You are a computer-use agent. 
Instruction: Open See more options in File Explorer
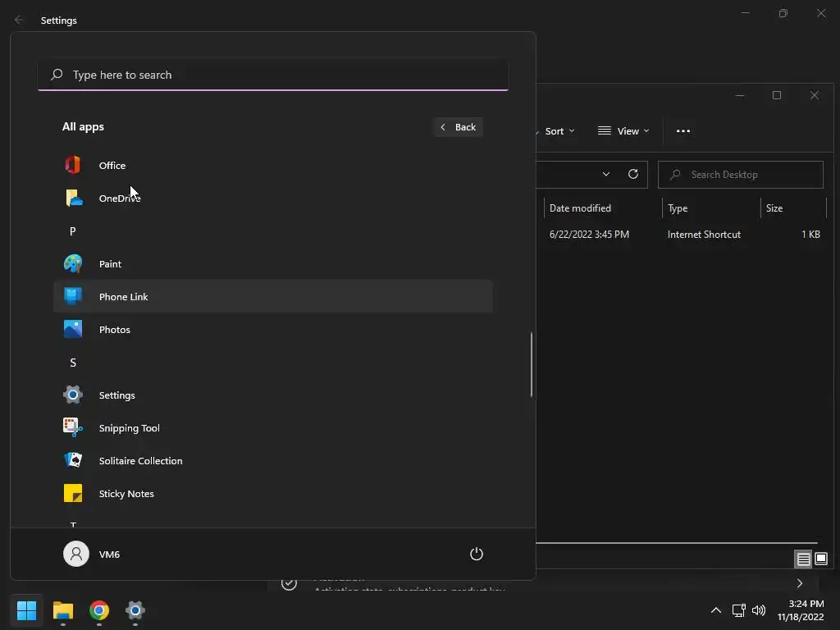(x=683, y=131)
